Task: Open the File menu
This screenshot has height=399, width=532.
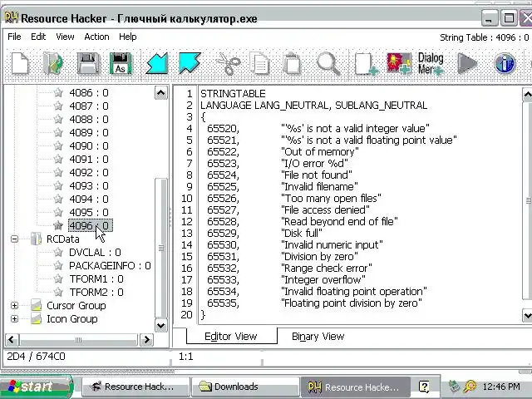Action: [14, 37]
